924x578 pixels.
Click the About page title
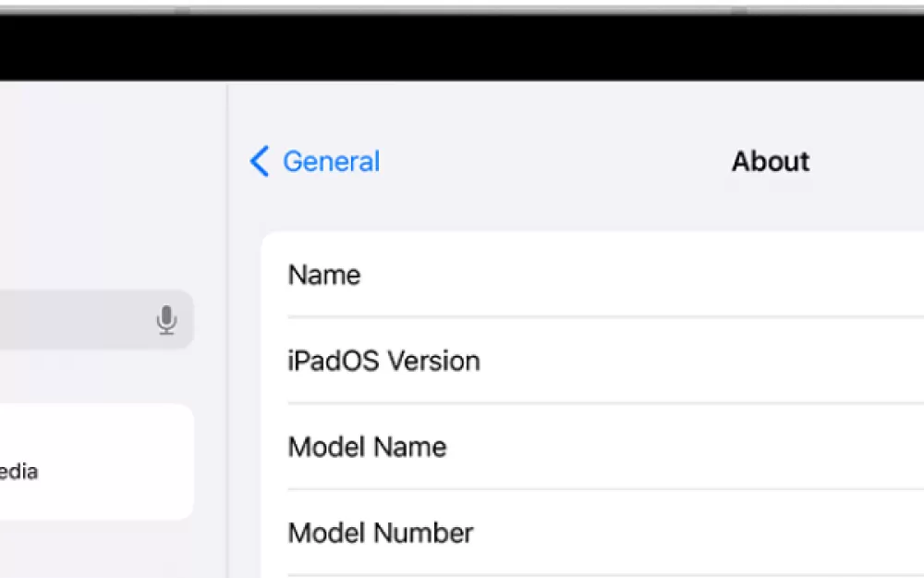[771, 161]
